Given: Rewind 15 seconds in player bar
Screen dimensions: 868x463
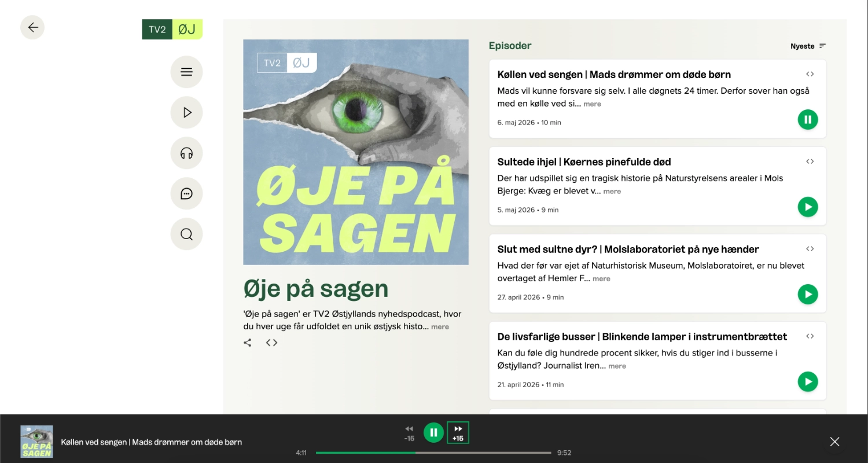Looking at the screenshot, I should 409,433.
